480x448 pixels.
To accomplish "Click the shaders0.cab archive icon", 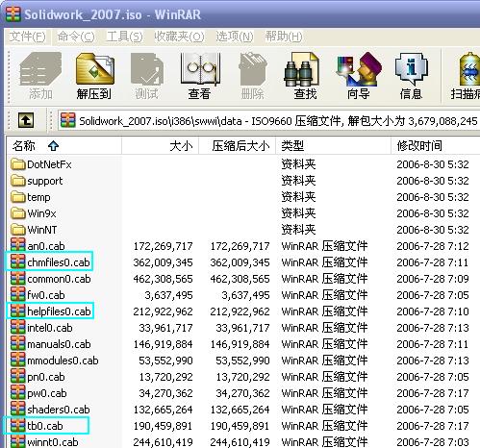I will [17, 409].
